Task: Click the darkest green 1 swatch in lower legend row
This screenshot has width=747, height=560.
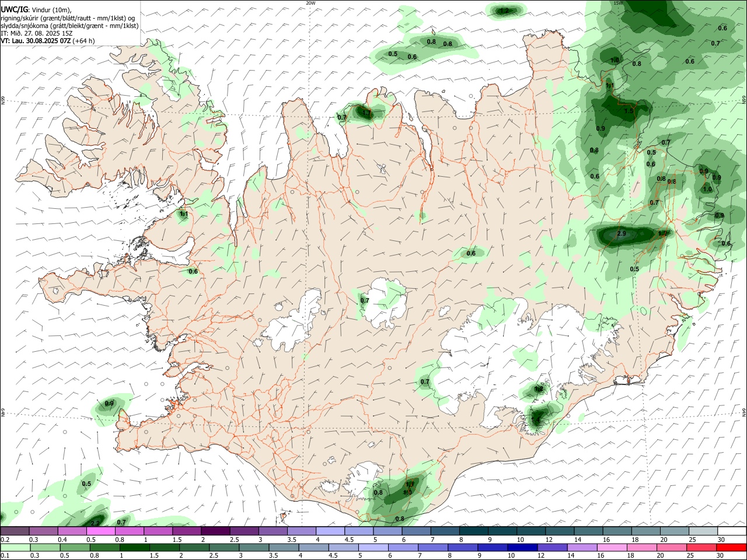Action: coord(135,547)
